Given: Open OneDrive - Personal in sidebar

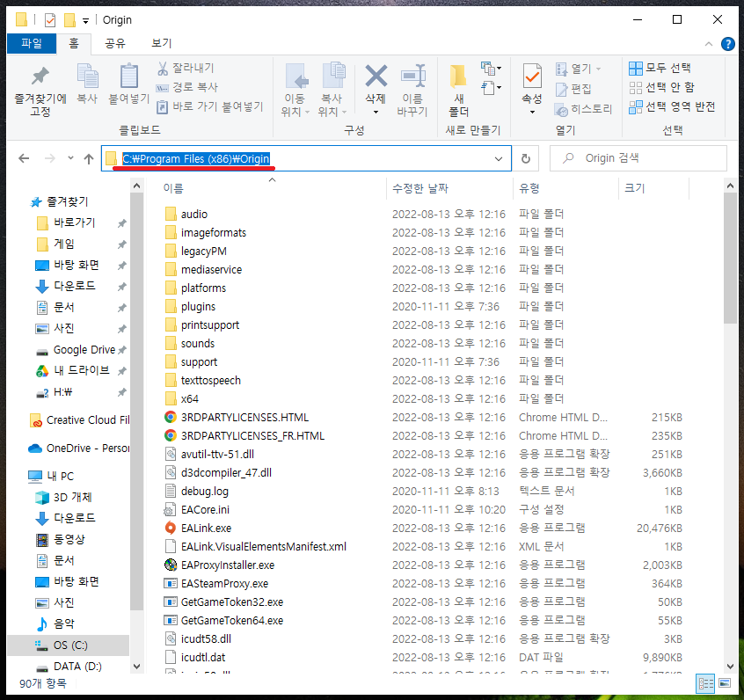Looking at the screenshot, I should [79, 448].
